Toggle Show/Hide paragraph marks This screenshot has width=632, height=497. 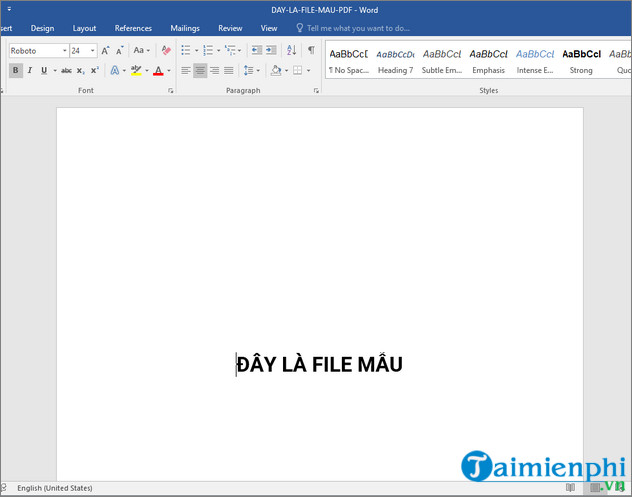[311, 50]
